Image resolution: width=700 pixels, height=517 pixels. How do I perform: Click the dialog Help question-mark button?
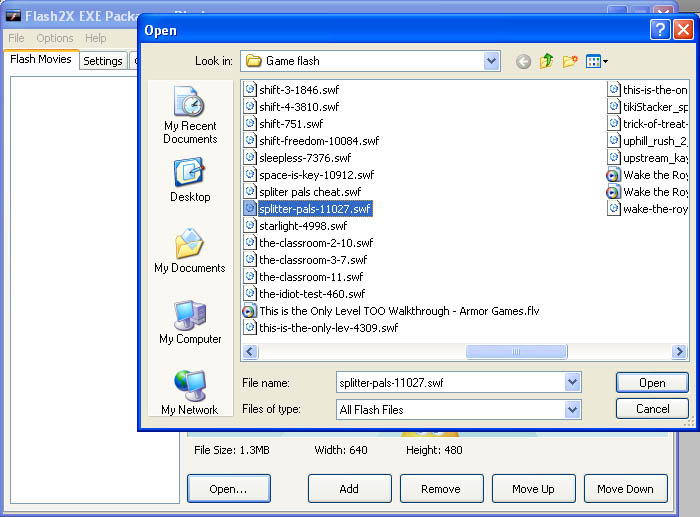[660, 30]
